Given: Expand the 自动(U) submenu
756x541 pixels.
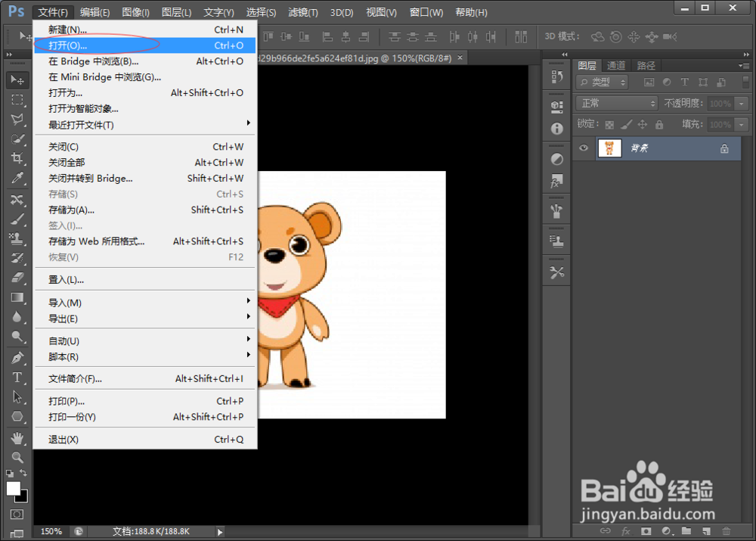Looking at the screenshot, I should [144, 340].
